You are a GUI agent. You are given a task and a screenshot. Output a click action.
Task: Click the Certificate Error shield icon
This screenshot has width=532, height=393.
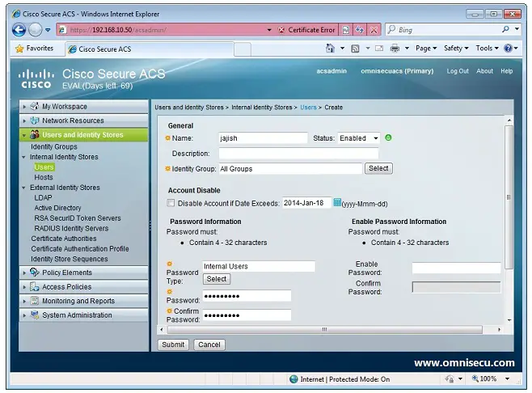tap(281, 30)
